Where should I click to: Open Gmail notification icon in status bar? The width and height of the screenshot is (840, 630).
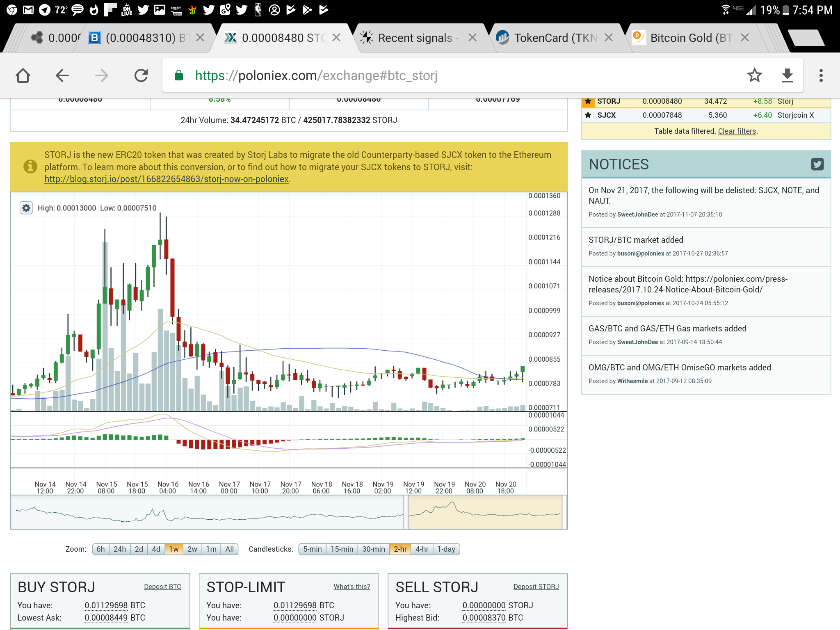point(28,10)
